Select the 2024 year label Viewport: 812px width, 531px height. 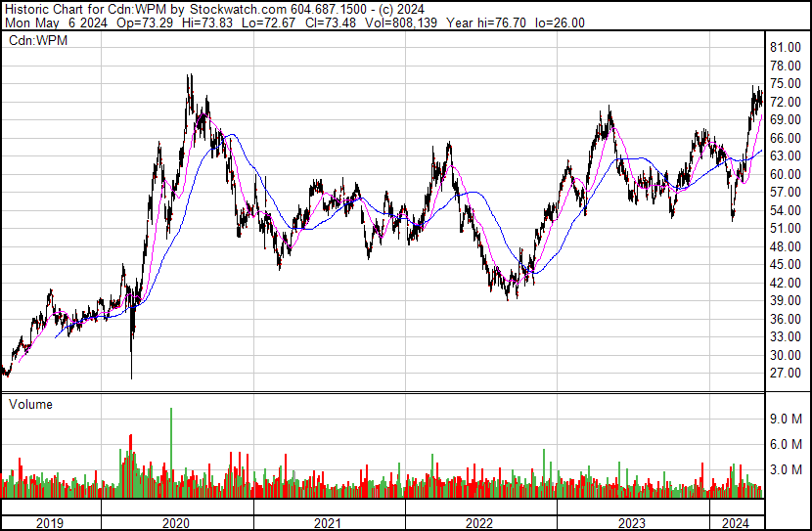[736, 523]
